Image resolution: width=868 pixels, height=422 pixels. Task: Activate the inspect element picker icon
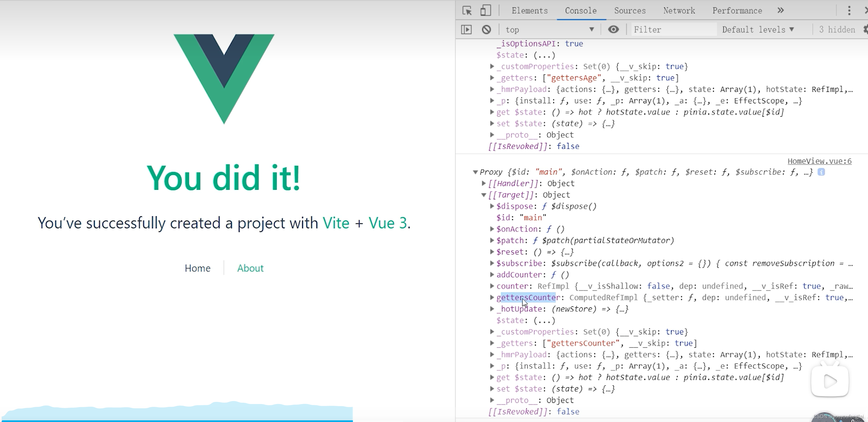467,10
